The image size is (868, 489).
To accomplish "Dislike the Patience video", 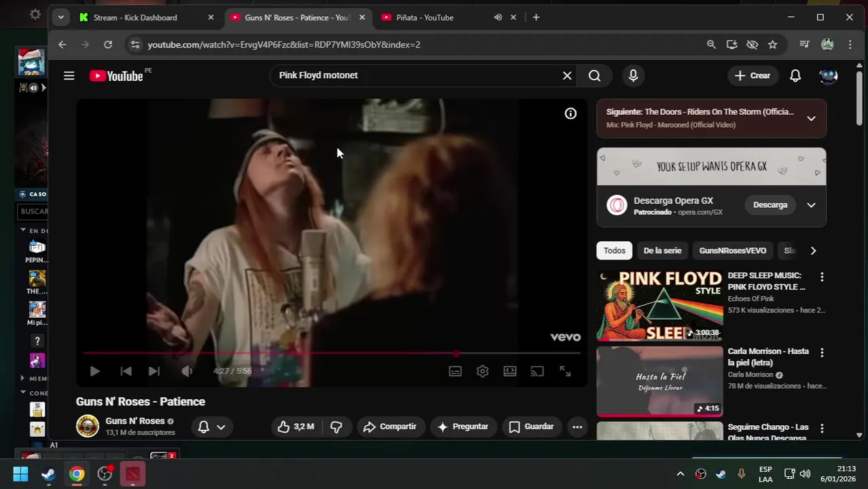I will (x=336, y=427).
